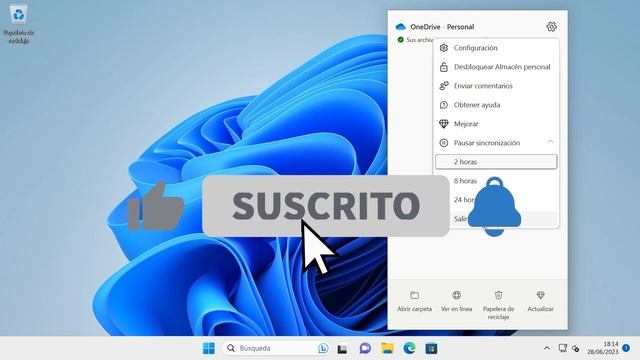This screenshot has height=360, width=640.
Task: Launch Microsoft Edge from the taskbar
Action: pyautogui.click(x=409, y=348)
